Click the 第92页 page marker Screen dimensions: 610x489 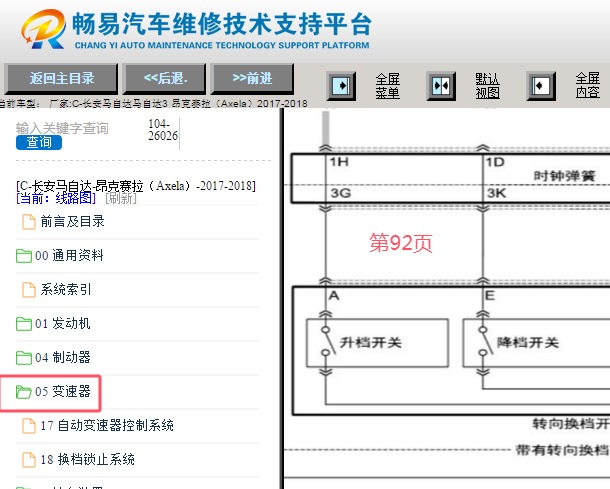401,243
